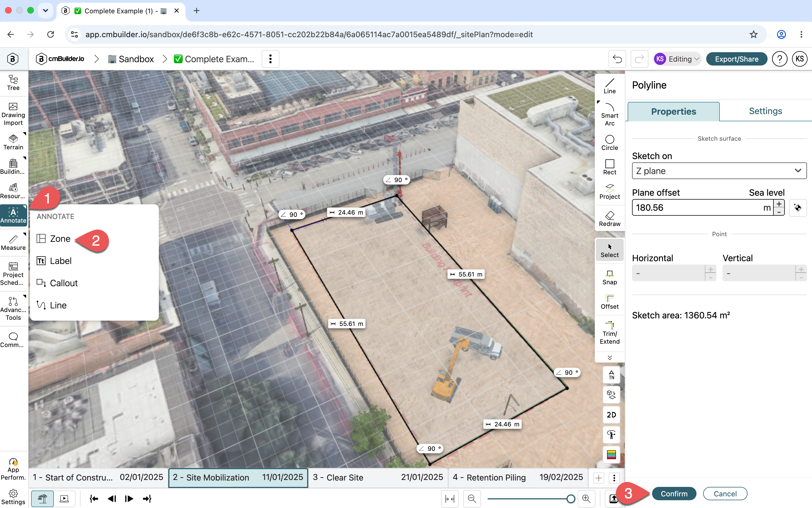
Task: Select the Circle sketch tool
Action: tap(610, 143)
